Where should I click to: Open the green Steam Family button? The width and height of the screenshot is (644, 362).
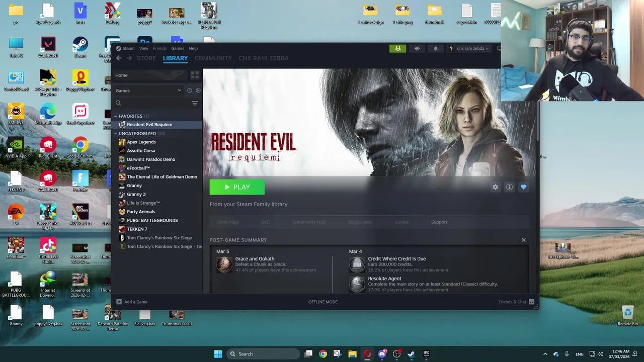397,48
